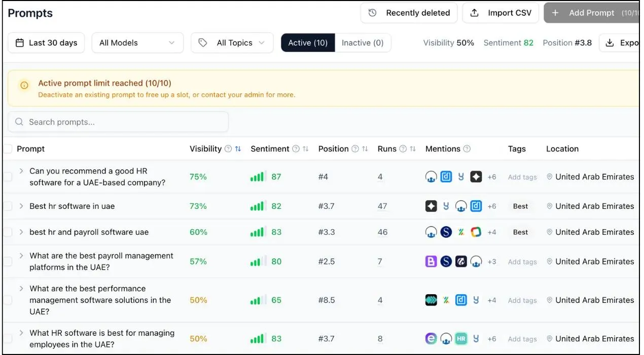The height and width of the screenshot is (355, 644).
Task: Click the +6 mentions count in 75% row
Action: pos(492,177)
